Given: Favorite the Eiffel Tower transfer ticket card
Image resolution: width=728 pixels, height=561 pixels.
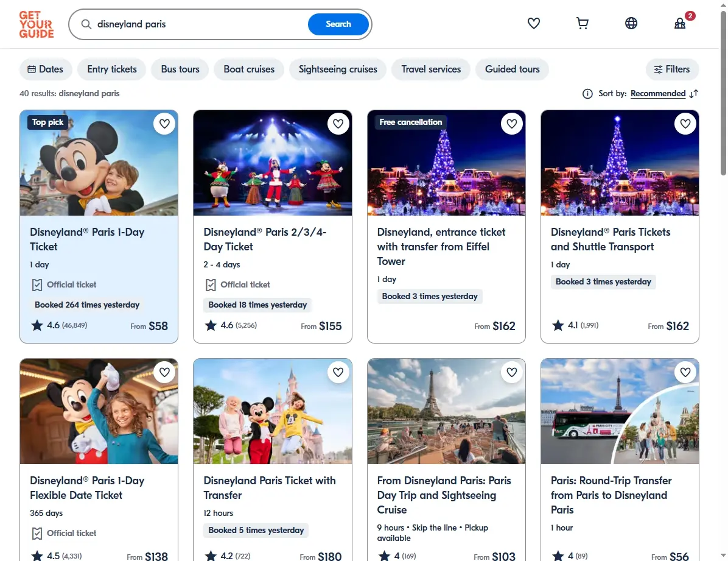Looking at the screenshot, I should point(512,124).
